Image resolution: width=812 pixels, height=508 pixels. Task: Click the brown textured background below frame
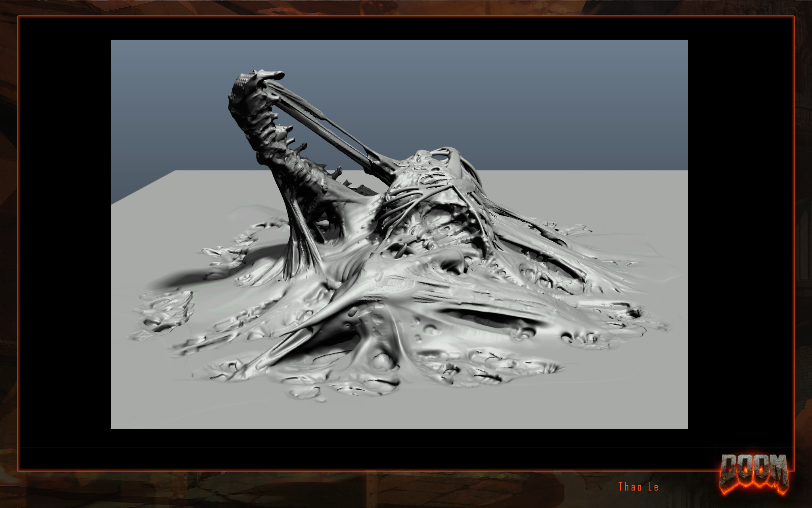(317, 490)
